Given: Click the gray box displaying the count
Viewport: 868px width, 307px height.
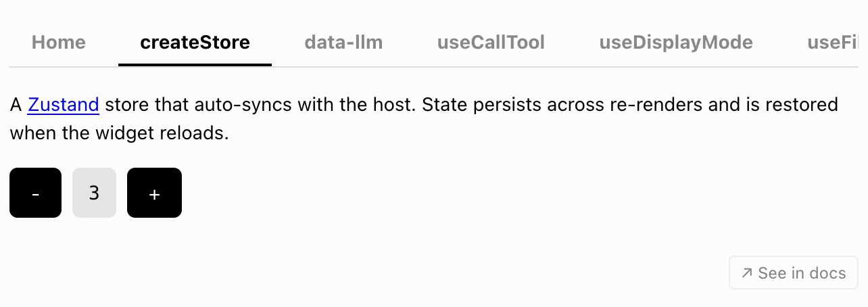Looking at the screenshot, I should (94, 193).
